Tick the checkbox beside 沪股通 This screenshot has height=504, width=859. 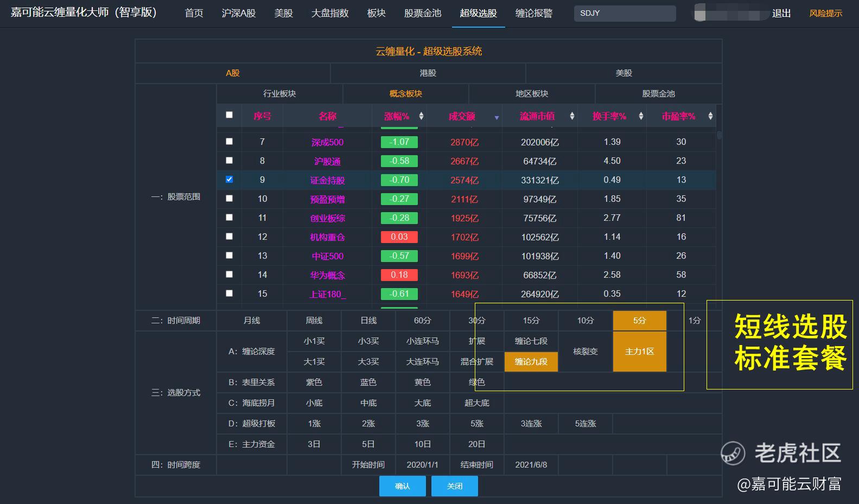[x=229, y=161]
